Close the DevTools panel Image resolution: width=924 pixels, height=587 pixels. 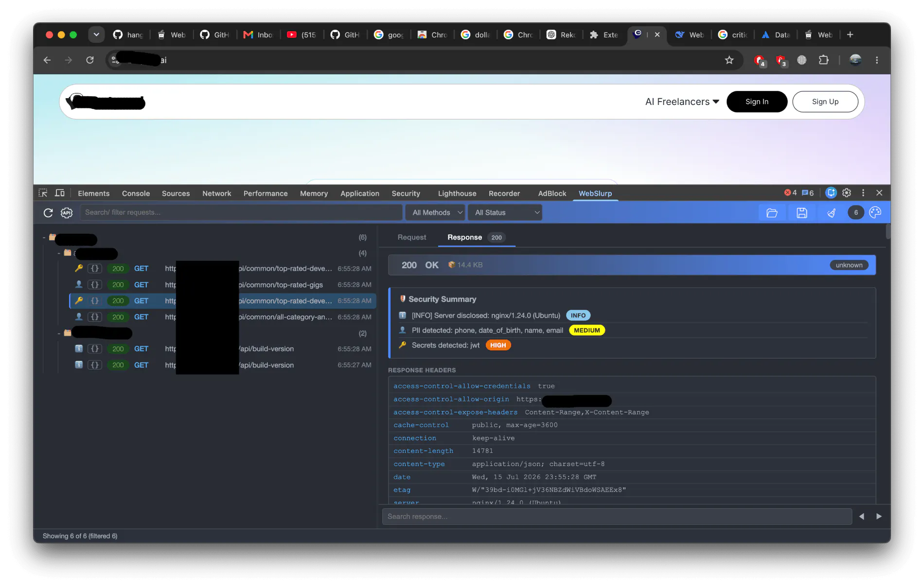click(879, 193)
